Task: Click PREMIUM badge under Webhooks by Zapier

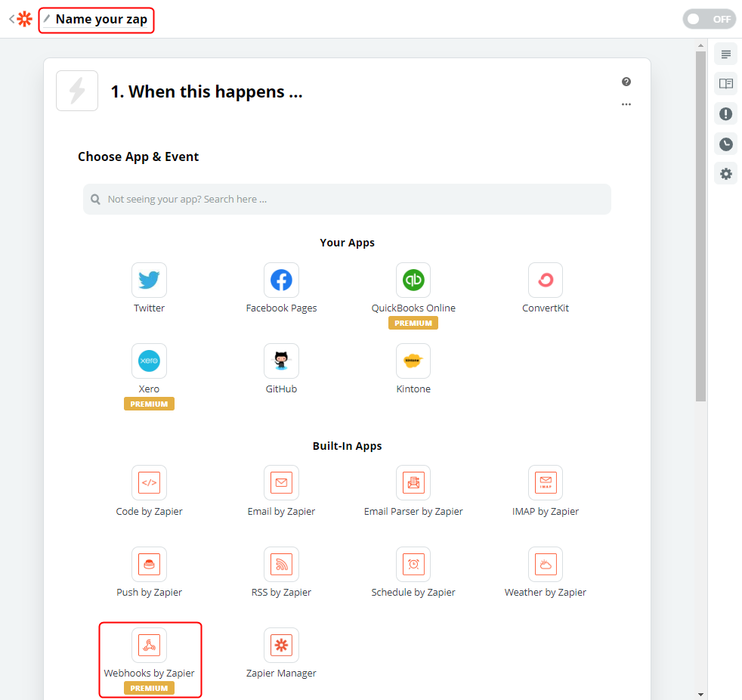Action: point(149,688)
